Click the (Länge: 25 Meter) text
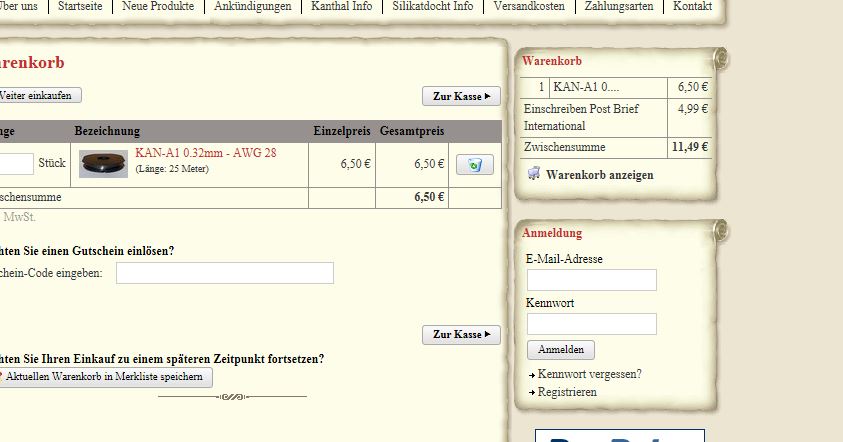The image size is (843, 442). tap(172, 169)
